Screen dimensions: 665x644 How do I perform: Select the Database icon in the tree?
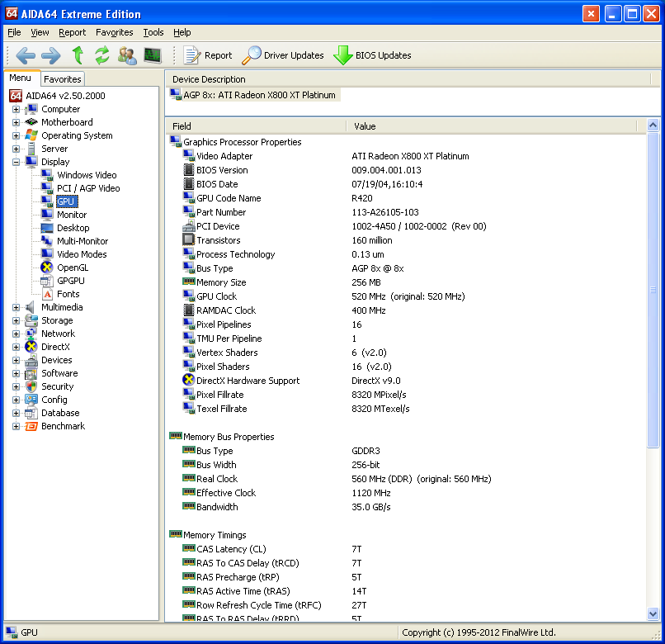(x=31, y=413)
